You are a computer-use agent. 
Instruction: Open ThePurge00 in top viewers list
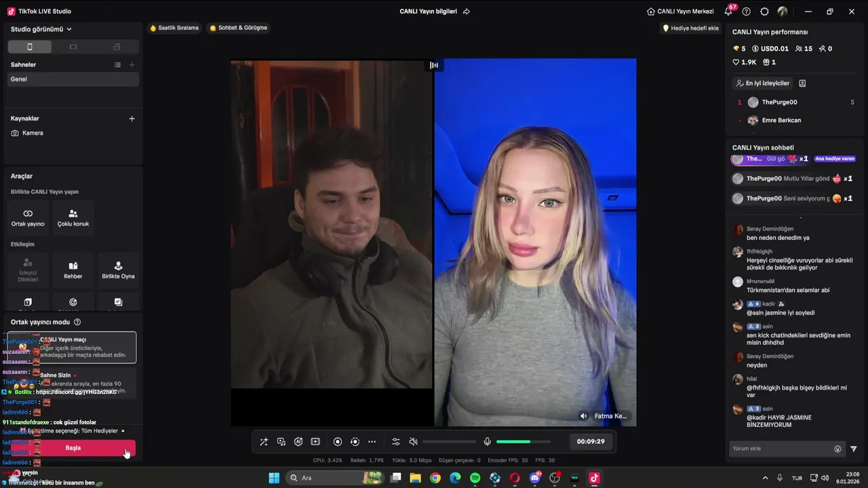coord(794,102)
